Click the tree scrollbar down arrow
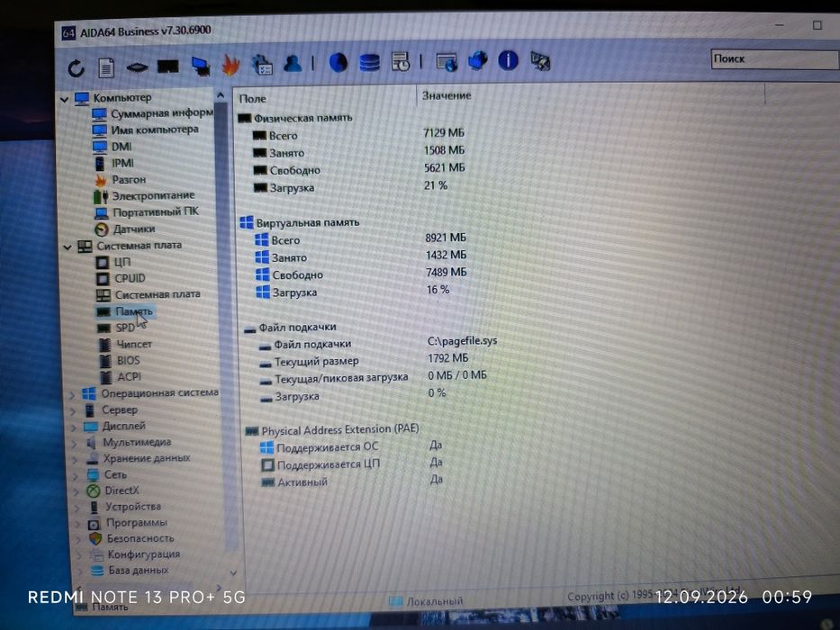 pos(233,572)
